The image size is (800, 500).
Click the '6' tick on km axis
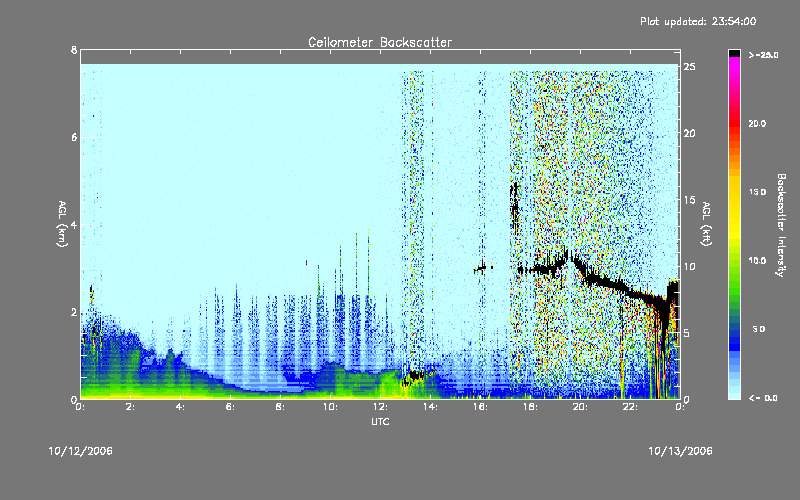(x=74, y=138)
